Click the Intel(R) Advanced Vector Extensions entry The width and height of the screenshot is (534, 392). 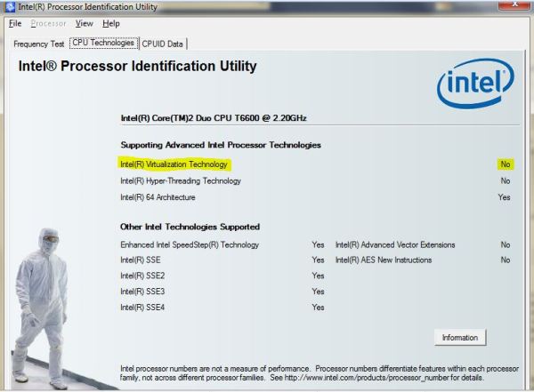click(395, 244)
